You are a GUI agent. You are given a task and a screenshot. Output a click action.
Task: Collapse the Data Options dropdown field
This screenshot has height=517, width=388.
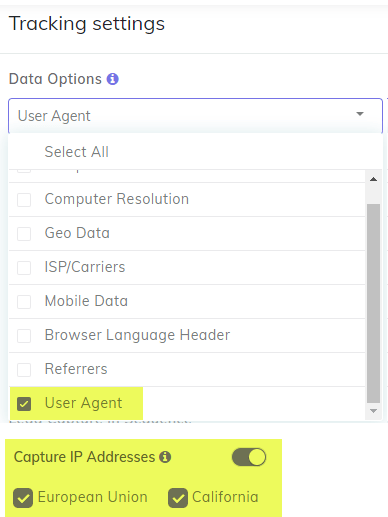click(x=195, y=116)
